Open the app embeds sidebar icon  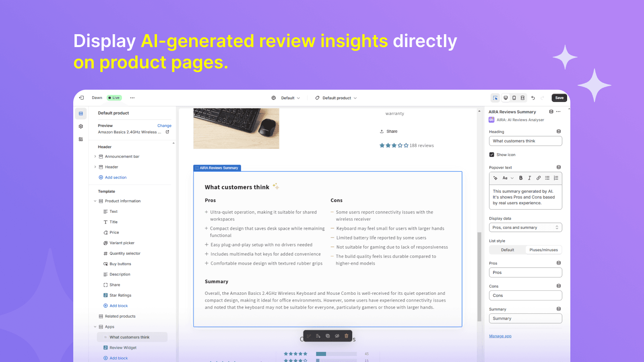tap(81, 139)
